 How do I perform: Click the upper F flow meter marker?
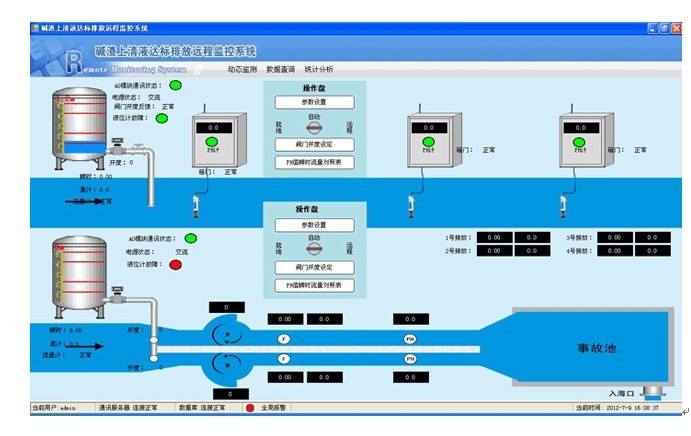tap(284, 340)
